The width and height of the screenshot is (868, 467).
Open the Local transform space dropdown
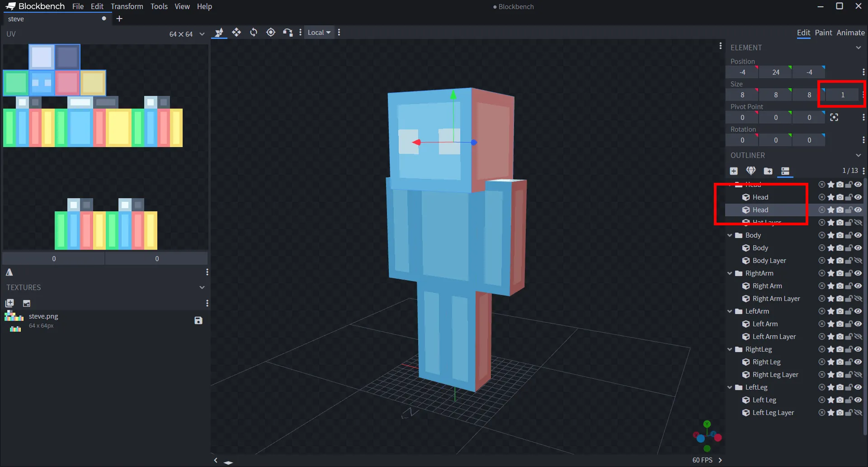(319, 32)
